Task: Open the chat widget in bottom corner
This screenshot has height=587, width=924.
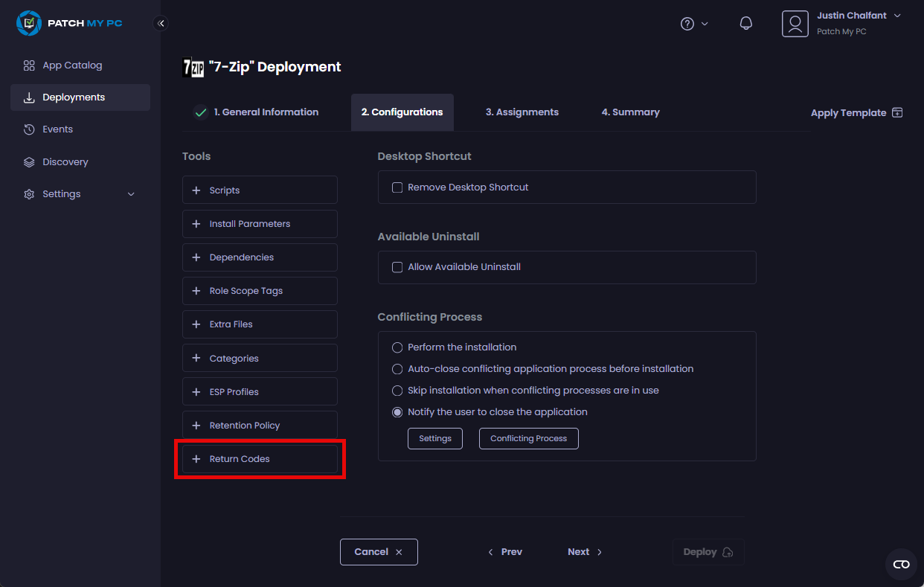Action: pos(901,565)
